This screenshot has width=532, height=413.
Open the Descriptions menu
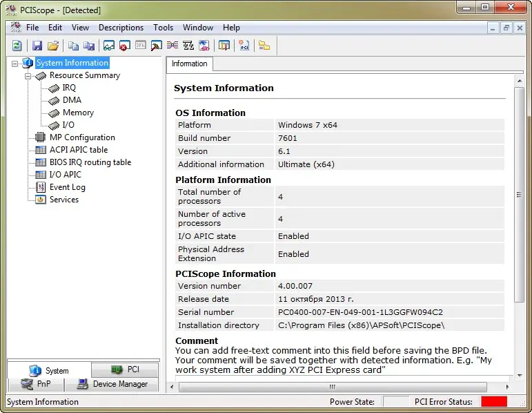pyautogui.click(x=121, y=28)
